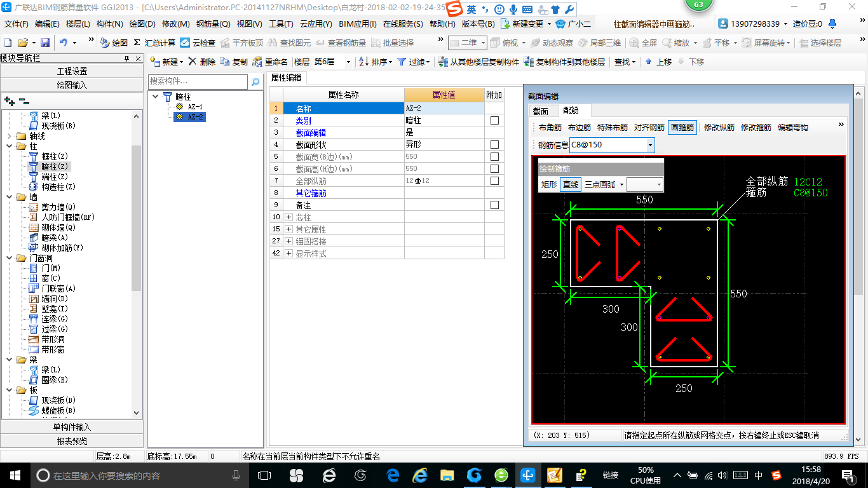Tick the 附加 checkbox for 截面宽(B边)
Viewport: 868px width, 488px height.
[x=494, y=157]
